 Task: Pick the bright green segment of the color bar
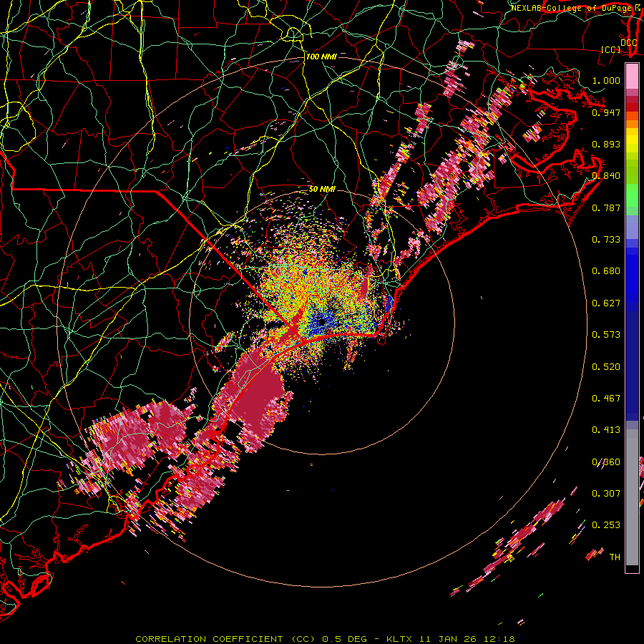coord(632,195)
